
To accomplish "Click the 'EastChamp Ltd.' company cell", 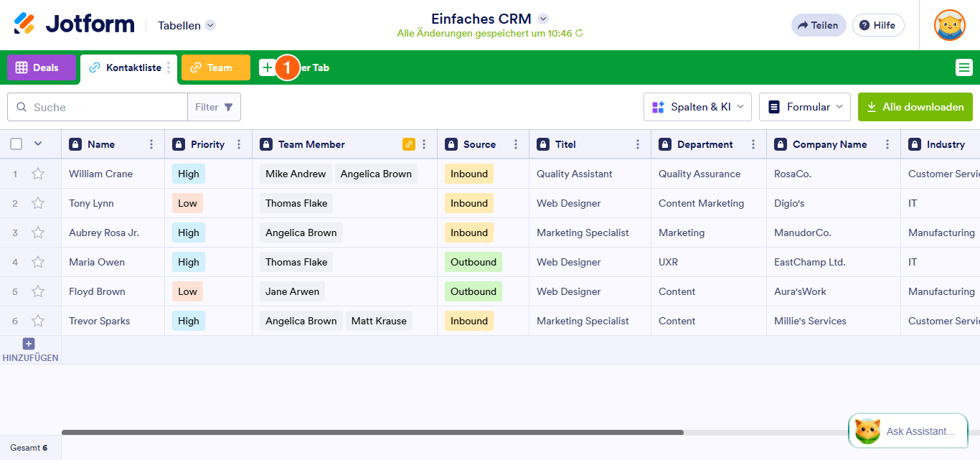I will click(x=833, y=262).
